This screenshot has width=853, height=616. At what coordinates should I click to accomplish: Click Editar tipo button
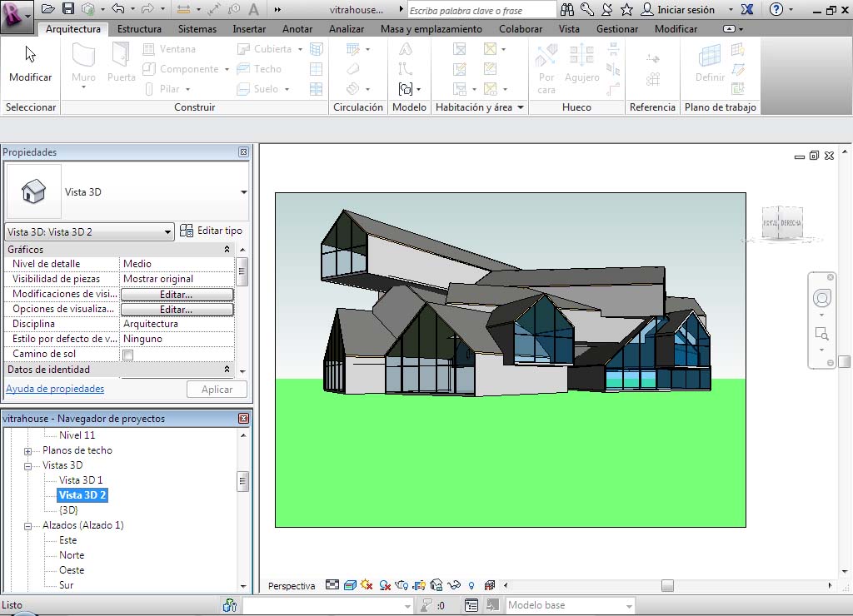[x=212, y=231]
